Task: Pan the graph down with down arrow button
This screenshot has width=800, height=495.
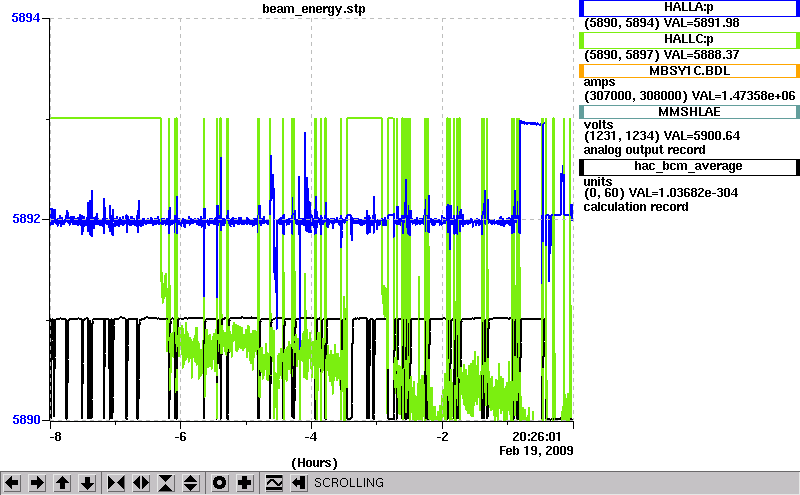Action: click(88, 483)
